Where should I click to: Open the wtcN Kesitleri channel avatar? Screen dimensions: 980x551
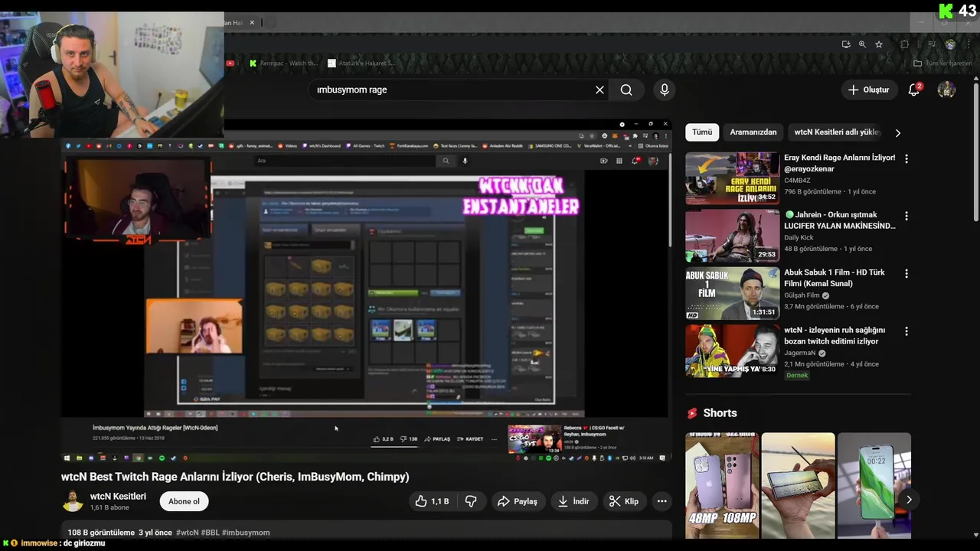73,501
